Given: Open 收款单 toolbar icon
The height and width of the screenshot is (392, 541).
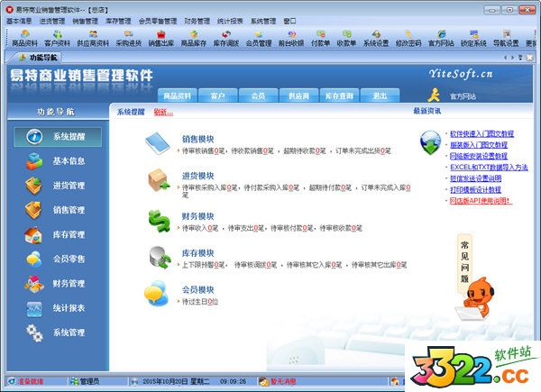Looking at the screenshot, I should click(346, 38).
